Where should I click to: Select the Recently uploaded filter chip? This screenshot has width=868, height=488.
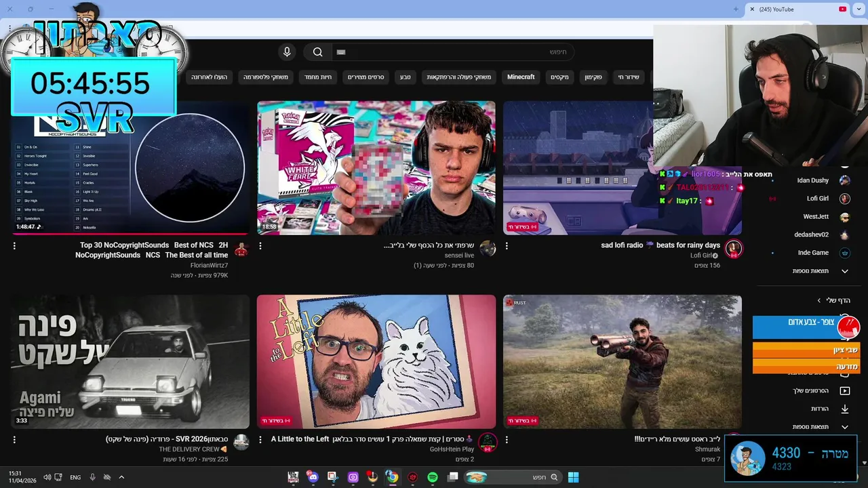pos(210,77)
